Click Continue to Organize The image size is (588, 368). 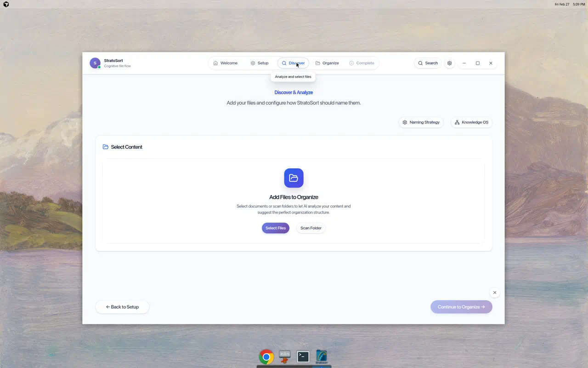pyautogui.click(x=461, y=307)
